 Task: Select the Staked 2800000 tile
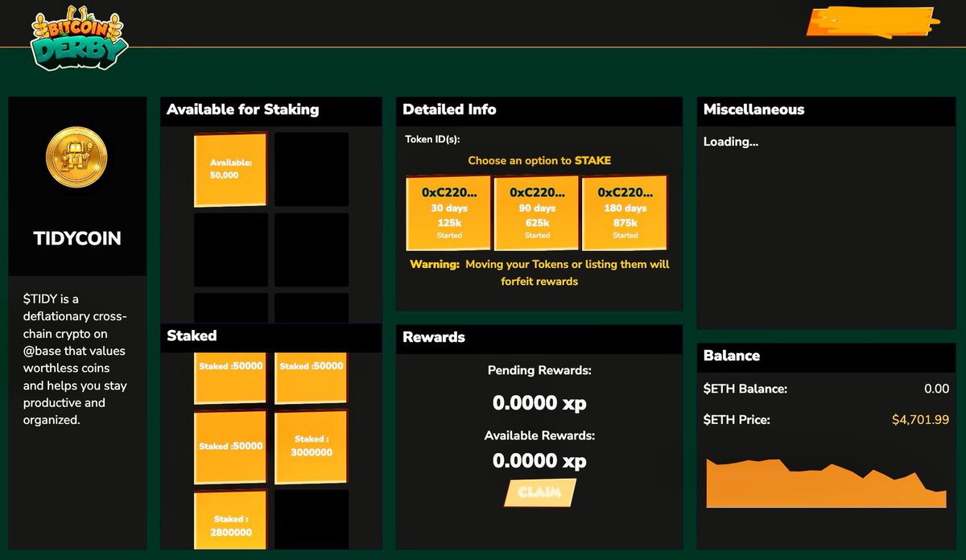[x=231, y=520]
